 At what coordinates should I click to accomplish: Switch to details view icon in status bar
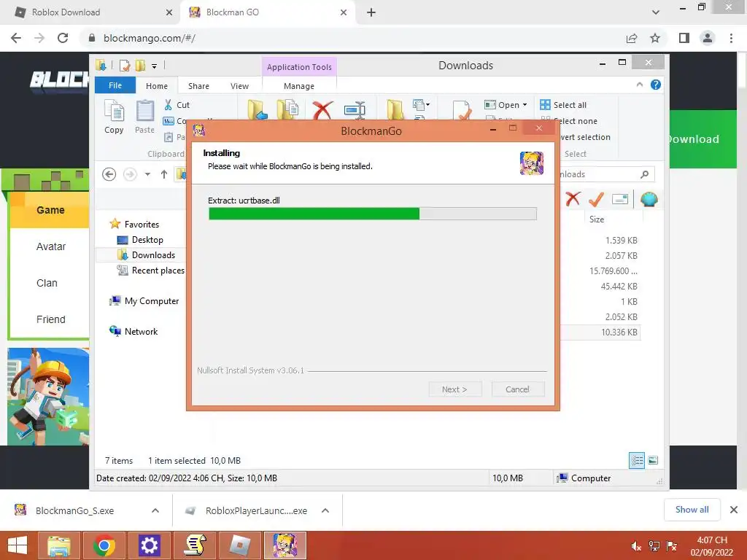(x=636, y=461)
